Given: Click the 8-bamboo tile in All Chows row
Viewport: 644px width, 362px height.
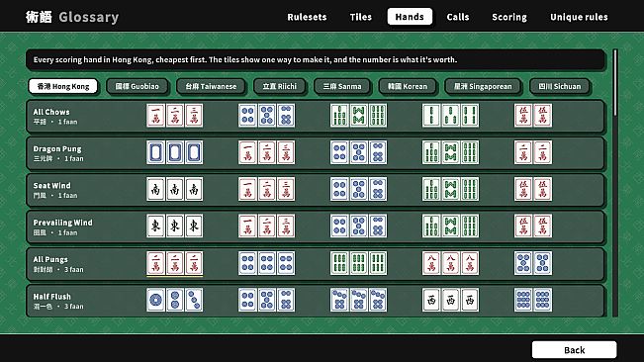Looking at the screenshot, I should coord(359,116).
